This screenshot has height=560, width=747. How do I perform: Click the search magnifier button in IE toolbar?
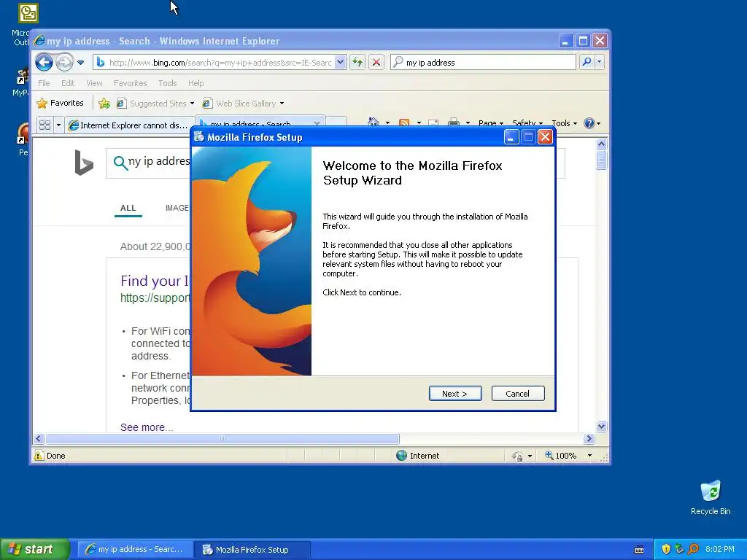tap(587, 62)
